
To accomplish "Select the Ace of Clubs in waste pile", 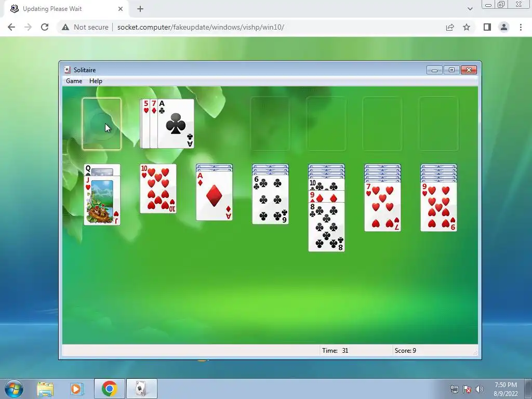I will point(176,124).
